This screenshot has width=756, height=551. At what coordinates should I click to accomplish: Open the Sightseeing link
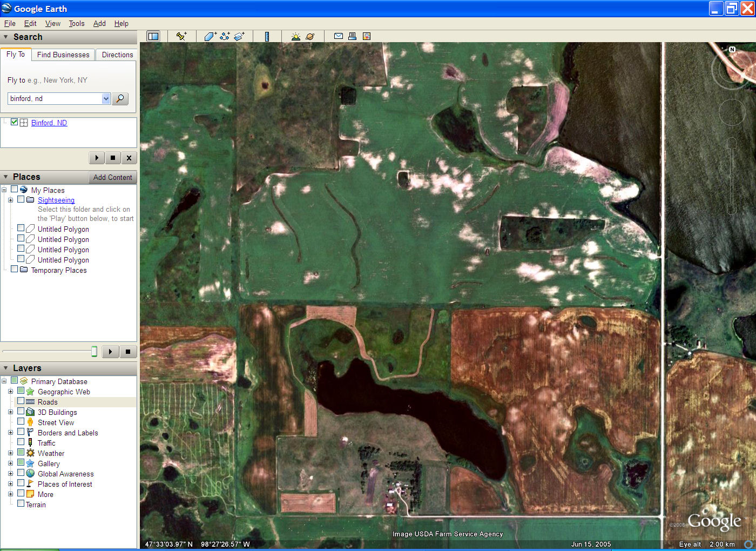(x=56, y=200)
